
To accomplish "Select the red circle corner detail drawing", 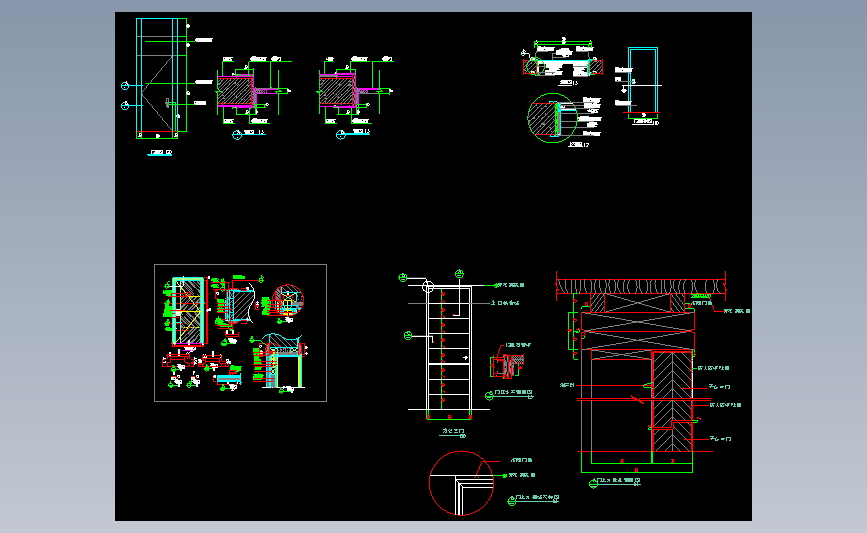I will point(461,483).
